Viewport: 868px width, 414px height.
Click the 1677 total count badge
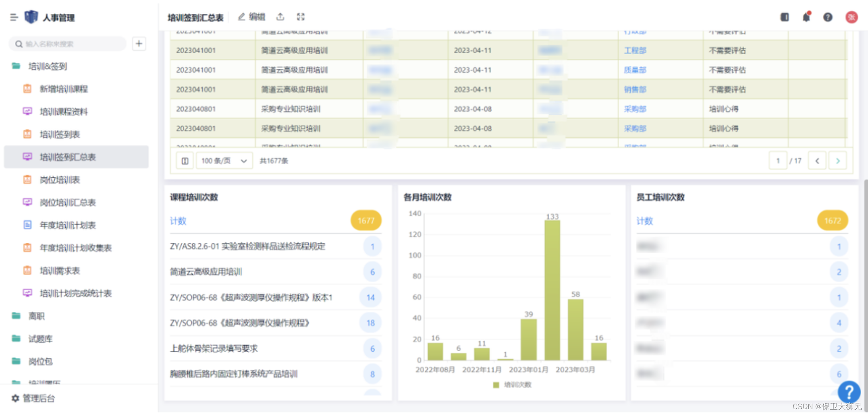[366, 221]
